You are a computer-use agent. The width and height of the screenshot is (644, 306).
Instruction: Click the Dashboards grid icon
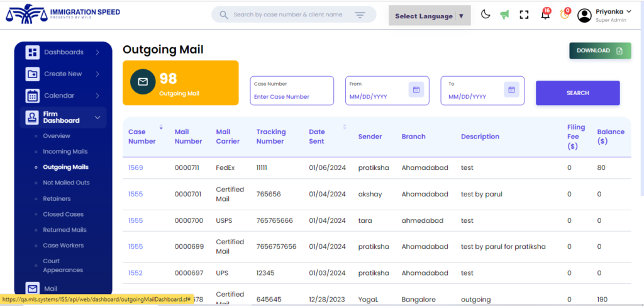click(x=33, y=52)
